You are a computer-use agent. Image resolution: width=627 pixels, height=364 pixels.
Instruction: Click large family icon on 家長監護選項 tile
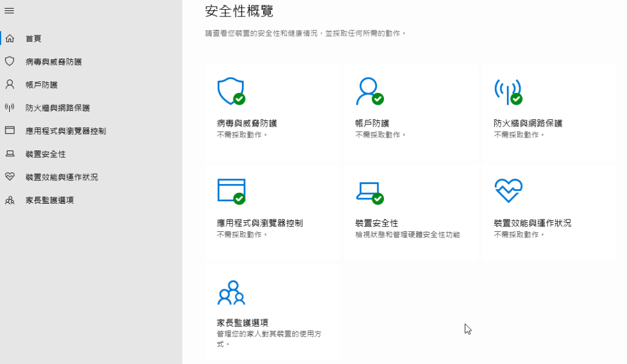231,292
